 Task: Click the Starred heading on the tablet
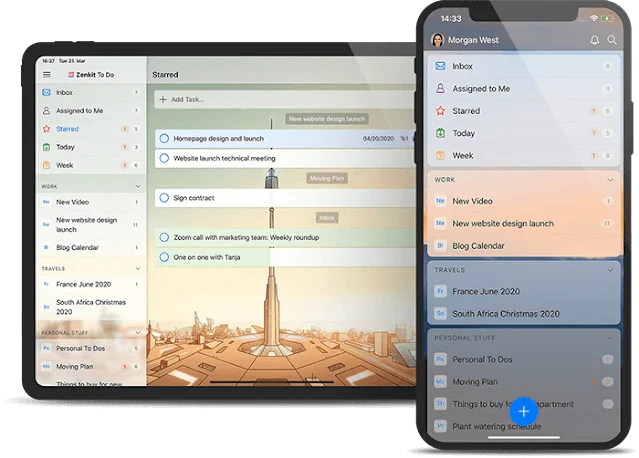click(x=165, y=75)
